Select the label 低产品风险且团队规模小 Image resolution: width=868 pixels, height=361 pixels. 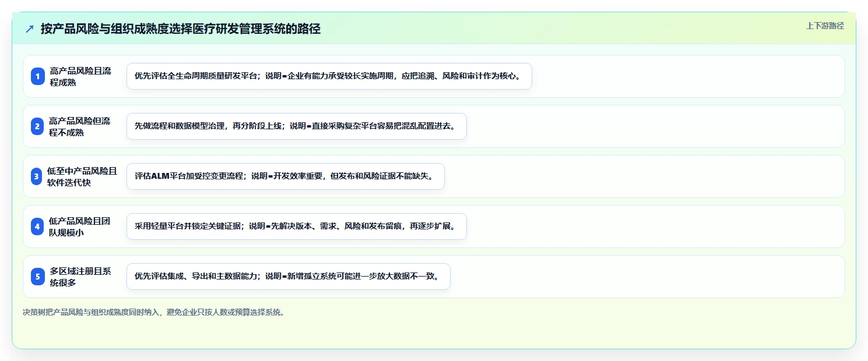(80, 226)
